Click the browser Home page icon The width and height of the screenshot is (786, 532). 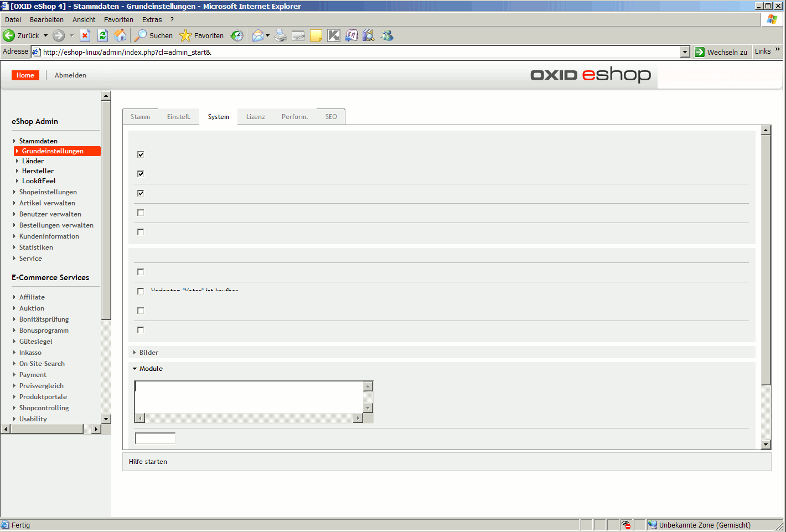pyautogui.click(x=120, y=35)
